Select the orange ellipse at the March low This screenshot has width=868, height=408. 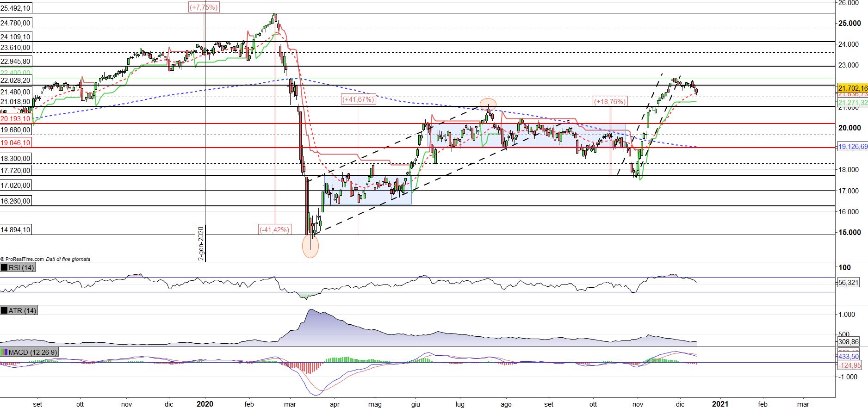[310, 246]
